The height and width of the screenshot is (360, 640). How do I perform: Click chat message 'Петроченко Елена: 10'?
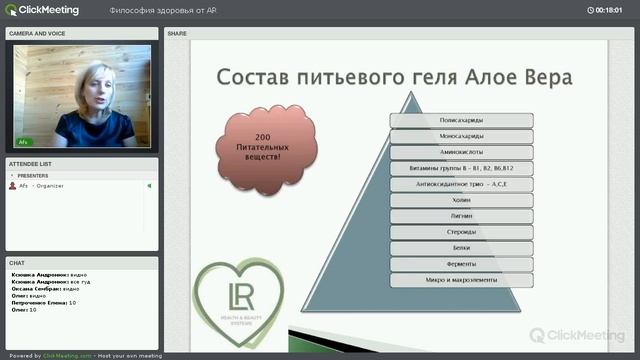44,303
